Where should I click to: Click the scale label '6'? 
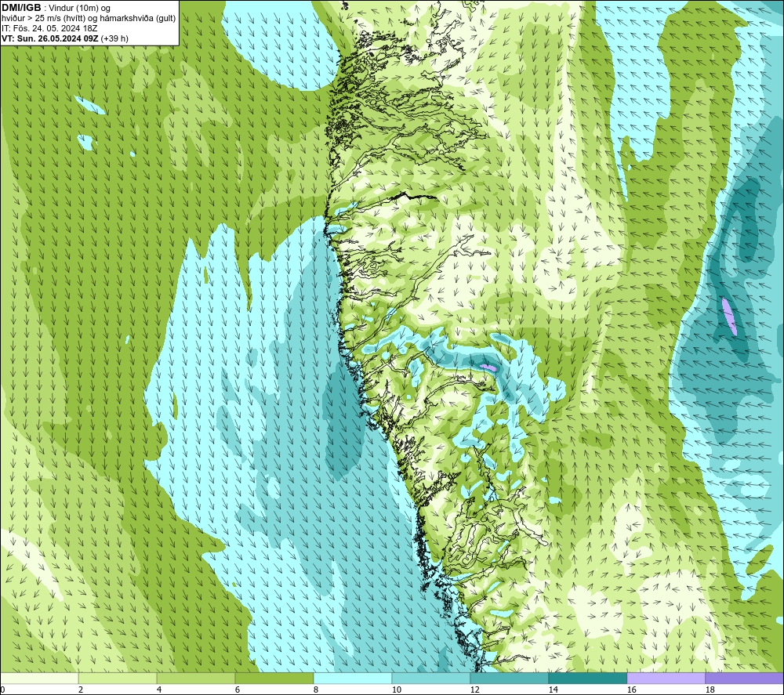(238, 690)
